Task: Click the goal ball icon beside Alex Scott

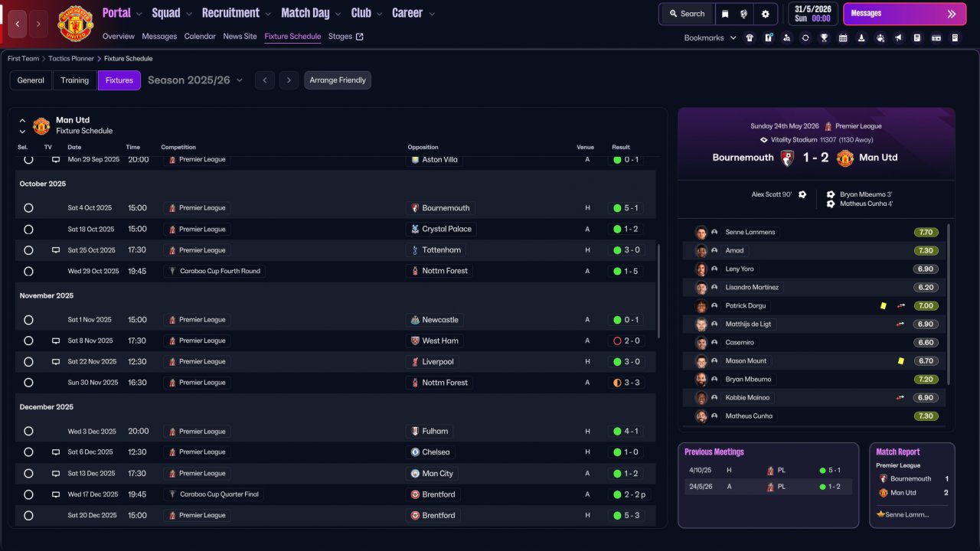Action: tap(802, 194)
